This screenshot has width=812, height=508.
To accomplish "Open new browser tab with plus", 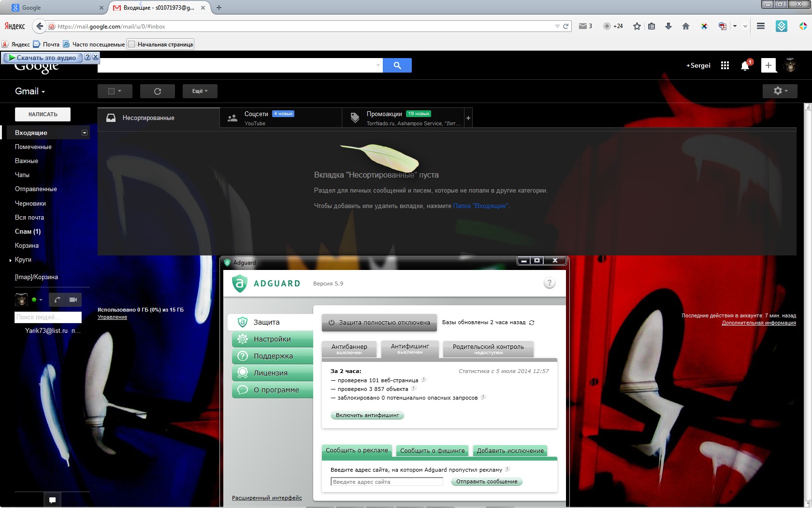I will coord(219,7).
